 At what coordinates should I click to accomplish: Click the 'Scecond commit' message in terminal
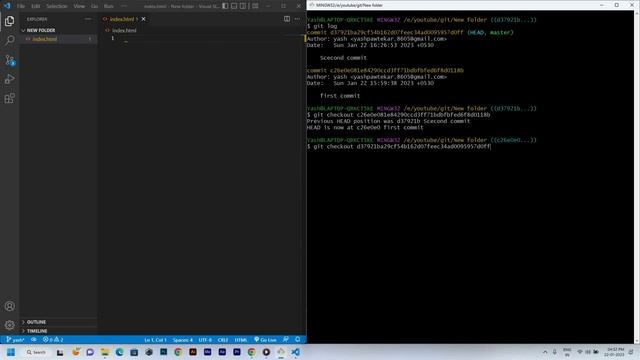click(343, 58)
